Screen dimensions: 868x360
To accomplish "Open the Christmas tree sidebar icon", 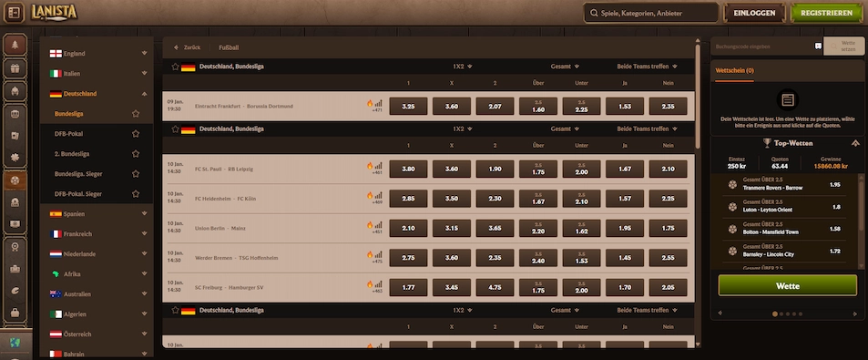I will [15, 45].
